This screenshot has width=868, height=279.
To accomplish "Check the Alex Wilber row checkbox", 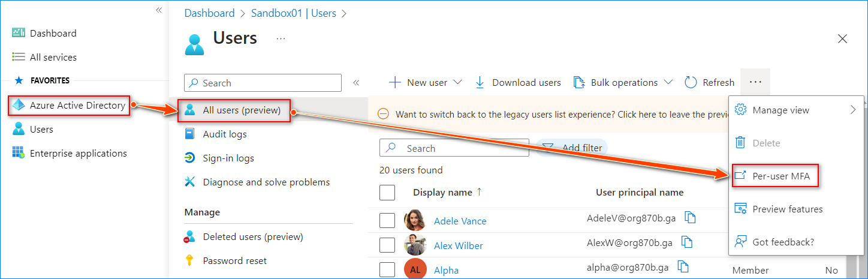I will click(x=387, y=245).
